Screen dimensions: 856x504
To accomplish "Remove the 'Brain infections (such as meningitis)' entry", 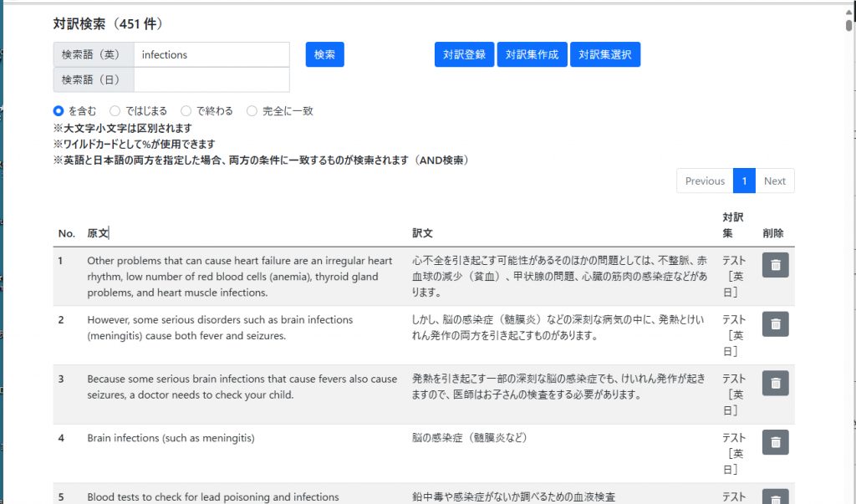I will [x=775, y=442].
